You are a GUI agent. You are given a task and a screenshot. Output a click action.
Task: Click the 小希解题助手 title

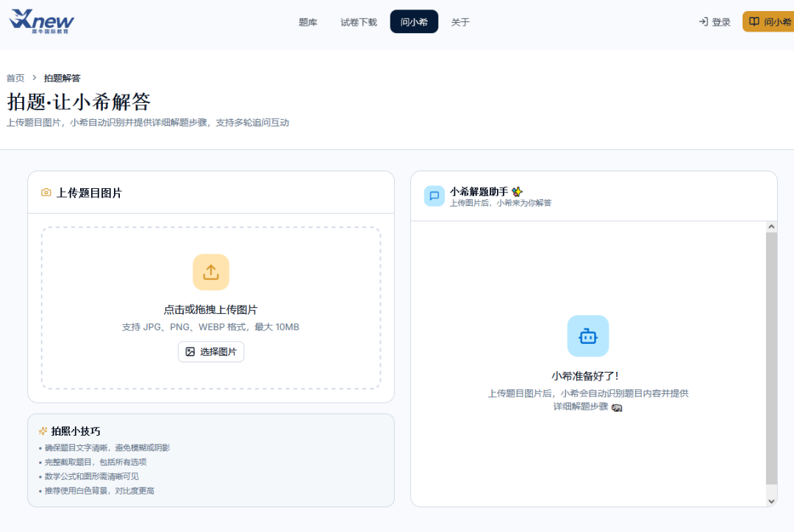click(x=479, y=191)
